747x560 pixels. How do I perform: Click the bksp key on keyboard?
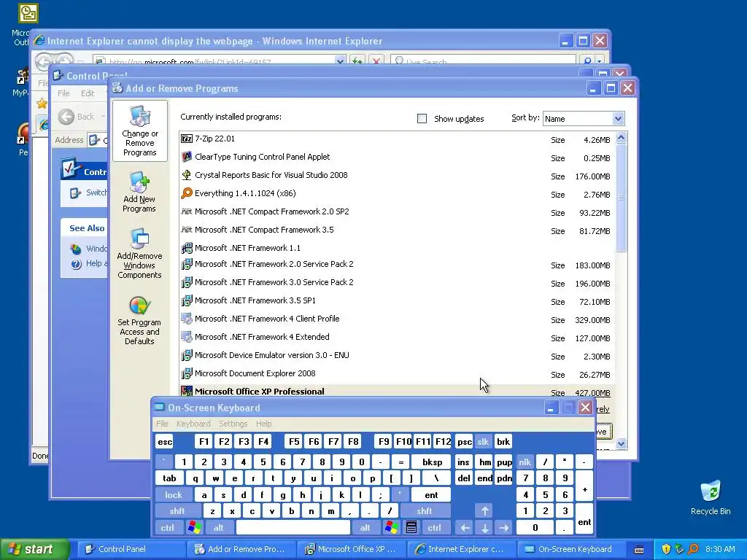coord(432,462)
